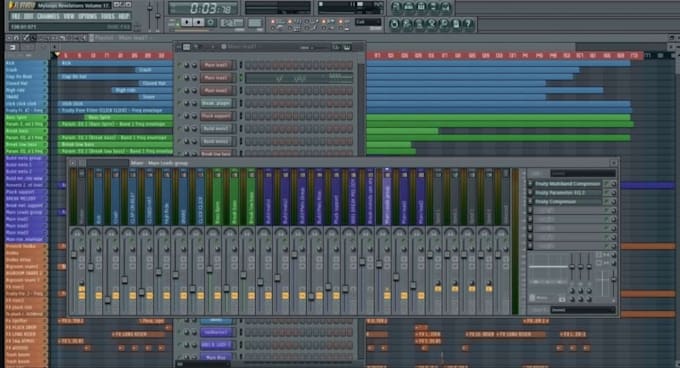Click the High ride clip in playlist
Image resolution: width=680 pixels, height=368 pixels.
143,90
